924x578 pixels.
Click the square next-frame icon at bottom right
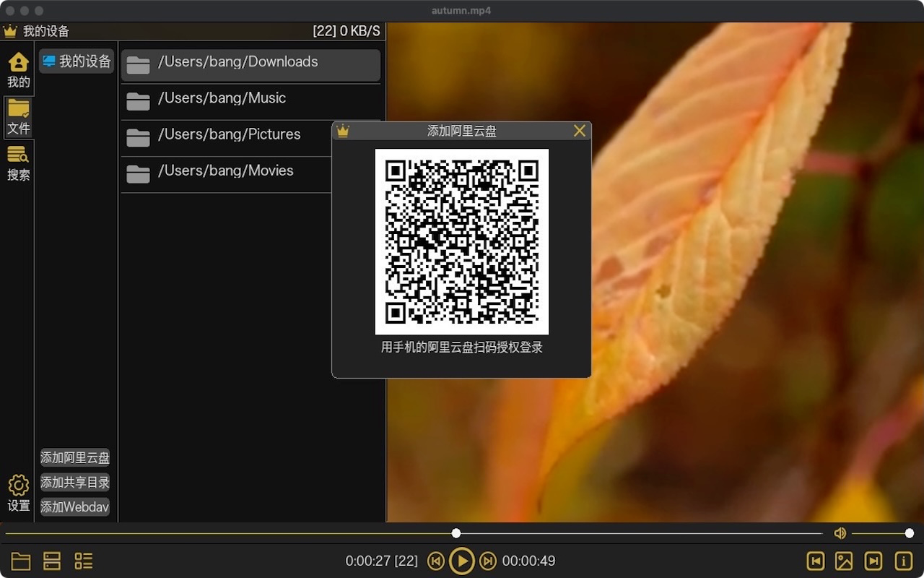[x=873, y=561]
